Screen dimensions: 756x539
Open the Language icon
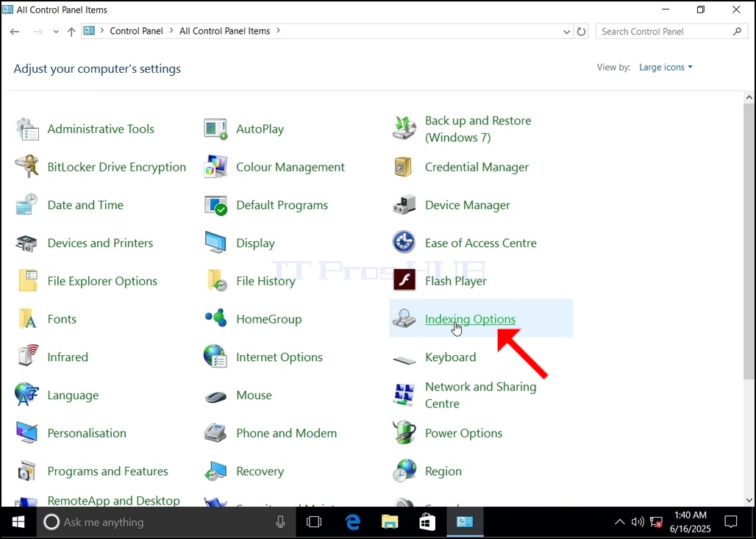coord(27,394)
